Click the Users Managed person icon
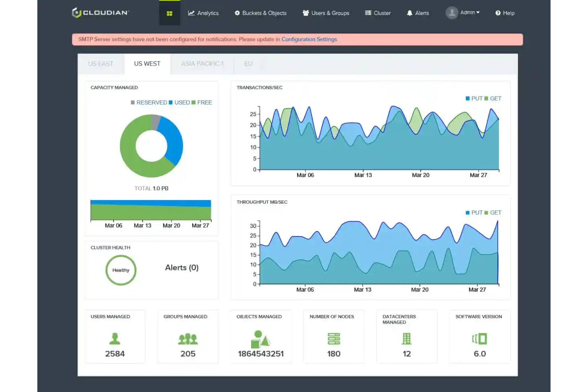588x392 pixels. click(115, 338)
